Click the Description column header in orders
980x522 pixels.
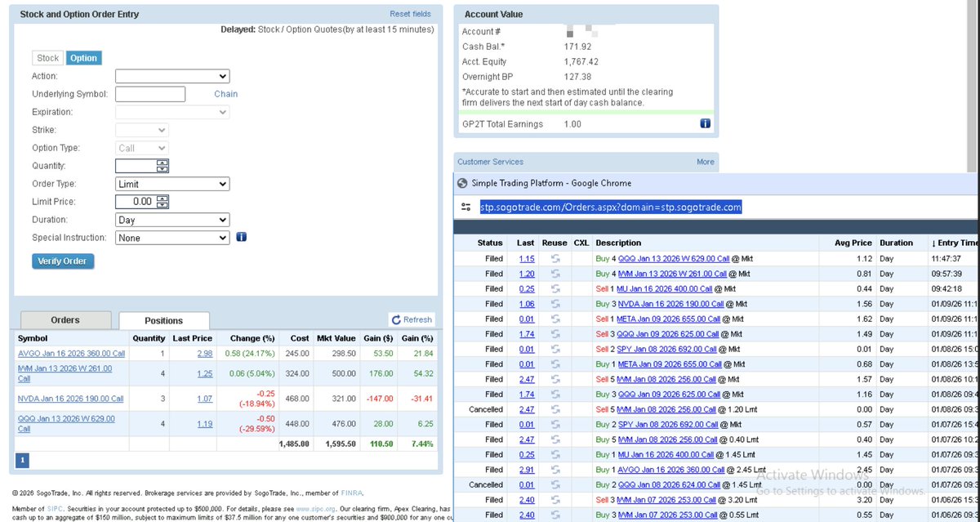[618, 243]
